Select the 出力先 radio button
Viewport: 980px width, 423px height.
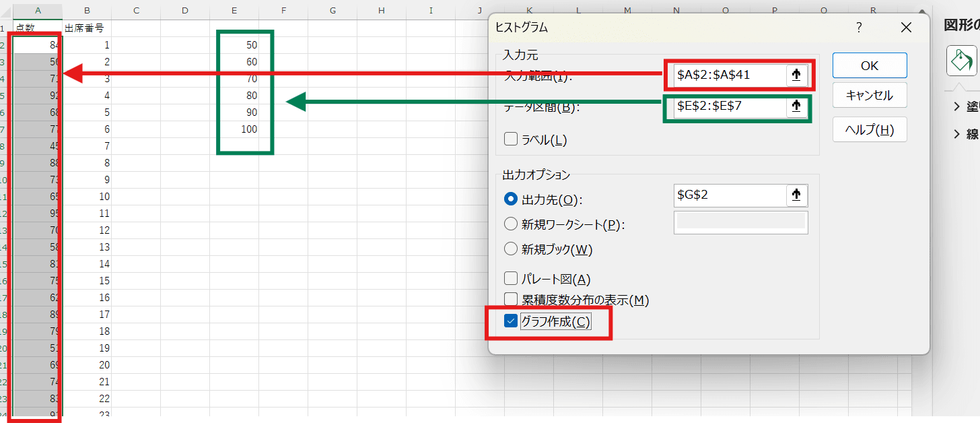point(511,199)
